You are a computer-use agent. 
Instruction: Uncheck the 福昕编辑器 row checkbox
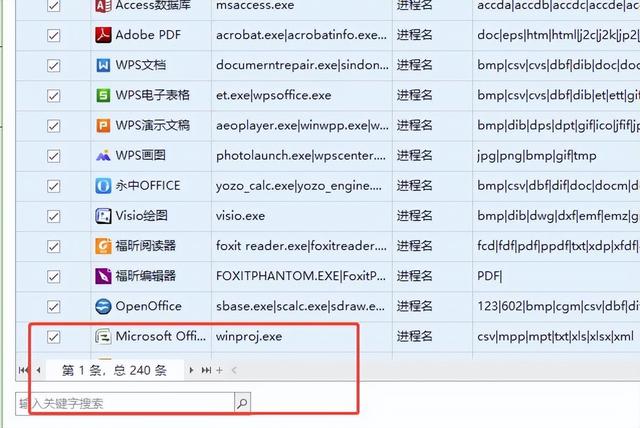click(x=53, y=277)
